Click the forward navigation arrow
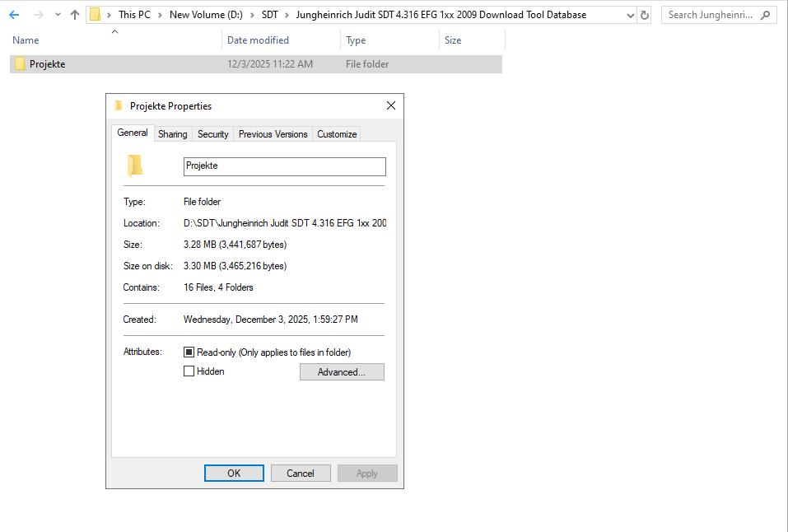 (x=38, y=15)
